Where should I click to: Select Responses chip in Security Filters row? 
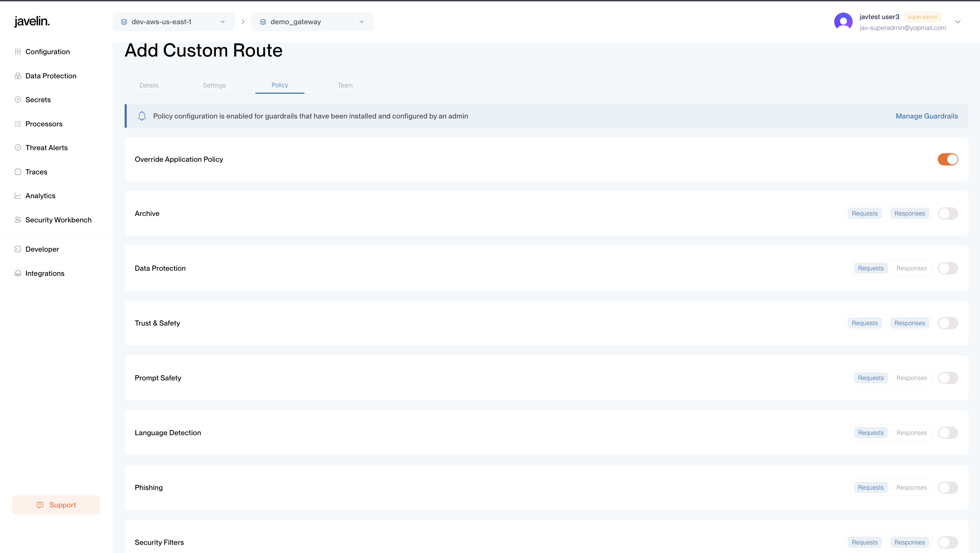tap(909, 542)
